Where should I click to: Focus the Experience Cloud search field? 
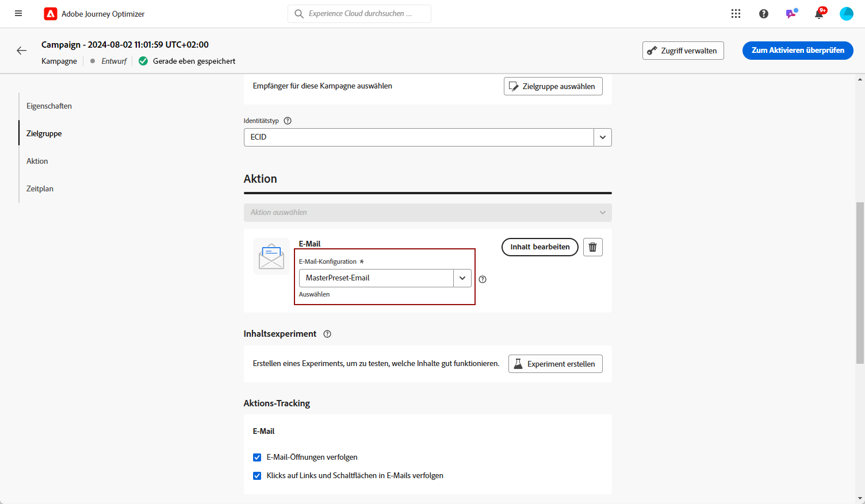(360, 14)
